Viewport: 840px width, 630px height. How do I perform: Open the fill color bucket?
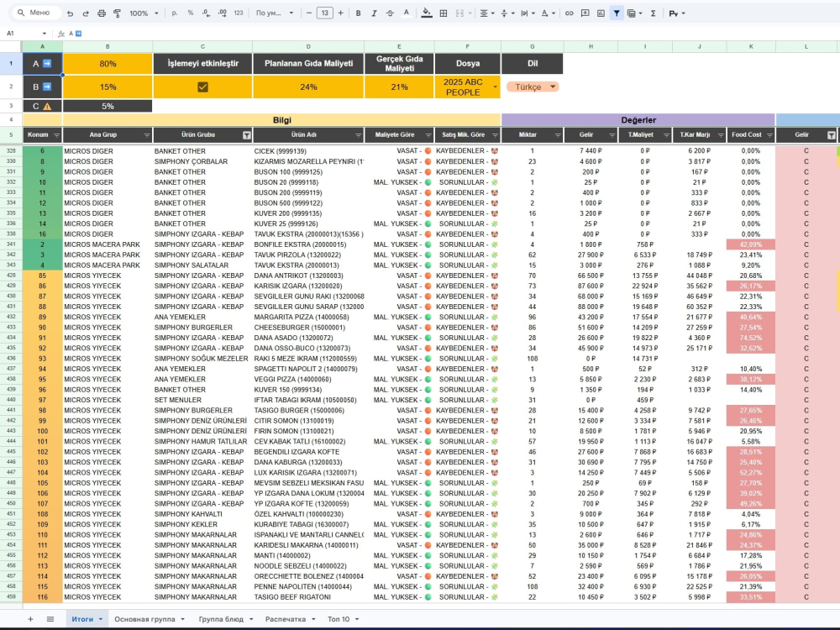coord(427,13)
